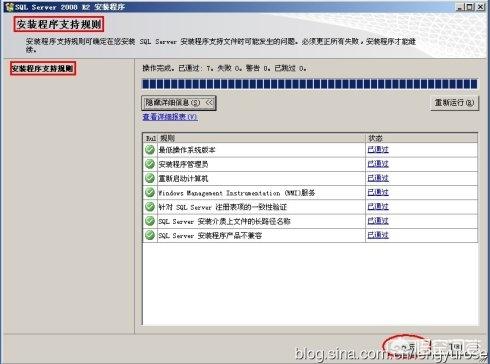Select the 重新启动计算机 rule text
Viewport: 490px width, 364px height.
(x=183, y=179)
